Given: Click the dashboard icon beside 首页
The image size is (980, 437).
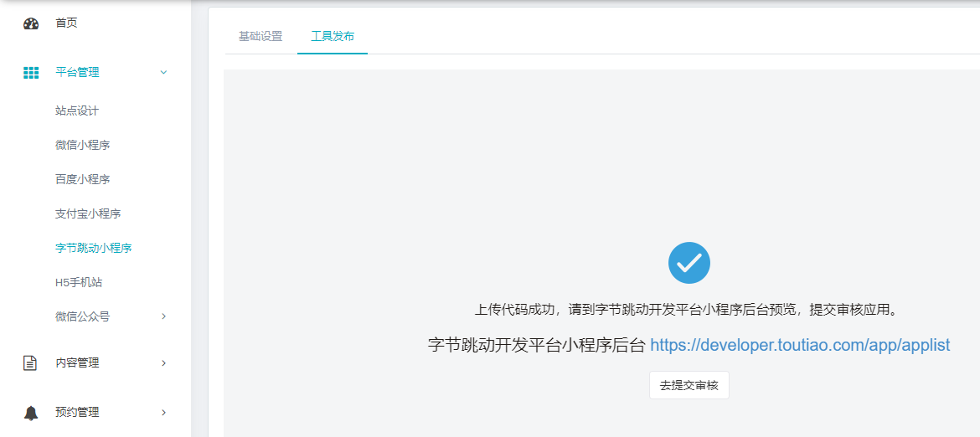Looking at the screenshot, I should point(31,23).
